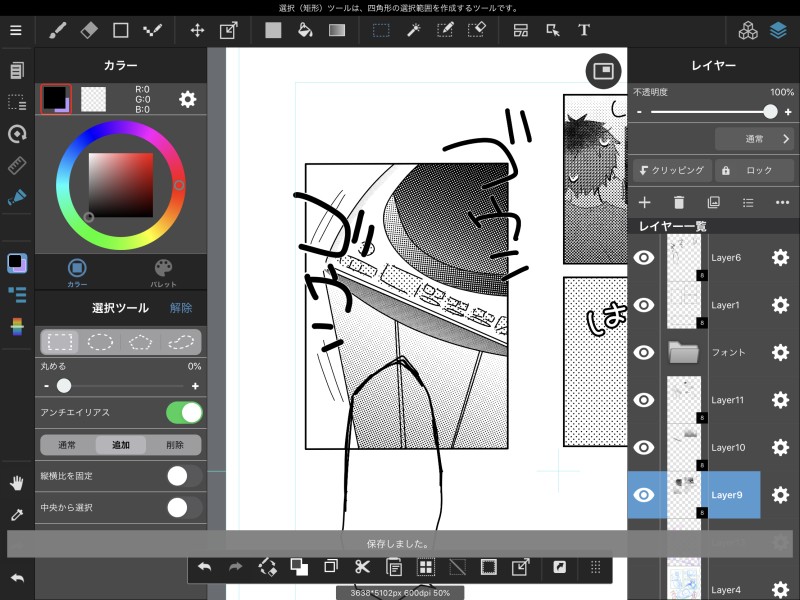This screenshot has width=800, height=600.
Task: Select the Eyedropper tool
Action: pos(17,515)
